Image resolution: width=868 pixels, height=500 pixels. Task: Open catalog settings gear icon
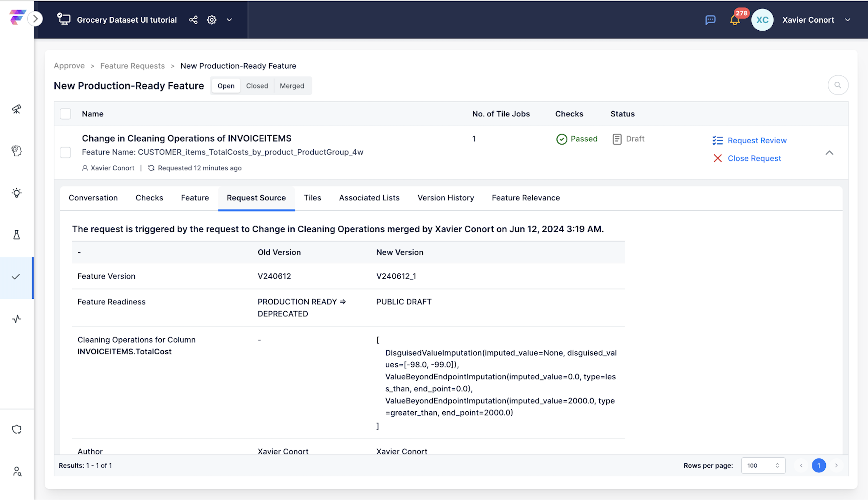[212, 20]
